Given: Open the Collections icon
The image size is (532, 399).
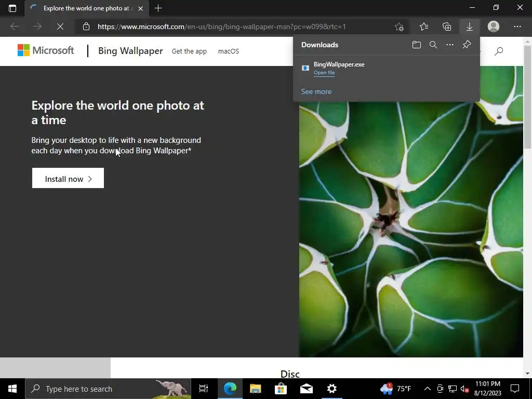Looking at the screenshot, I should (x=447, y=26).
